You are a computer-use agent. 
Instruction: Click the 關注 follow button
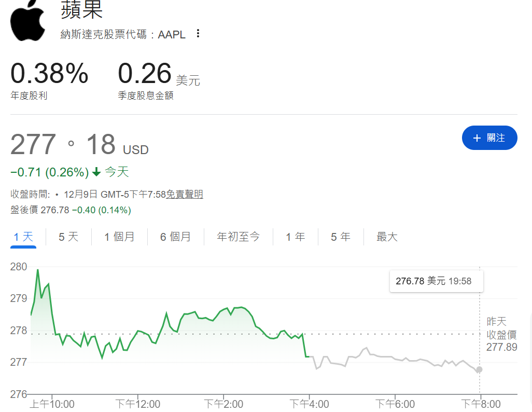pos(489,138)
